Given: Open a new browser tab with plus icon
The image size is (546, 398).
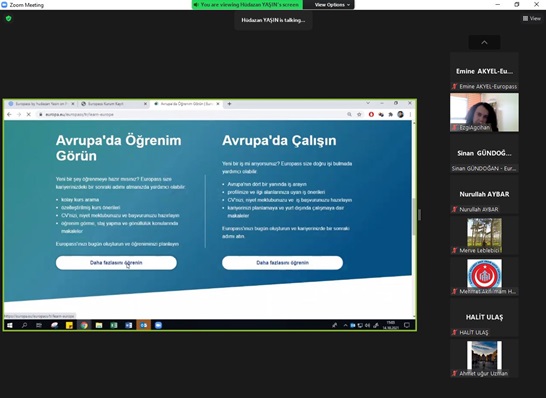Looking at the screenshot, I should (229, 104).
